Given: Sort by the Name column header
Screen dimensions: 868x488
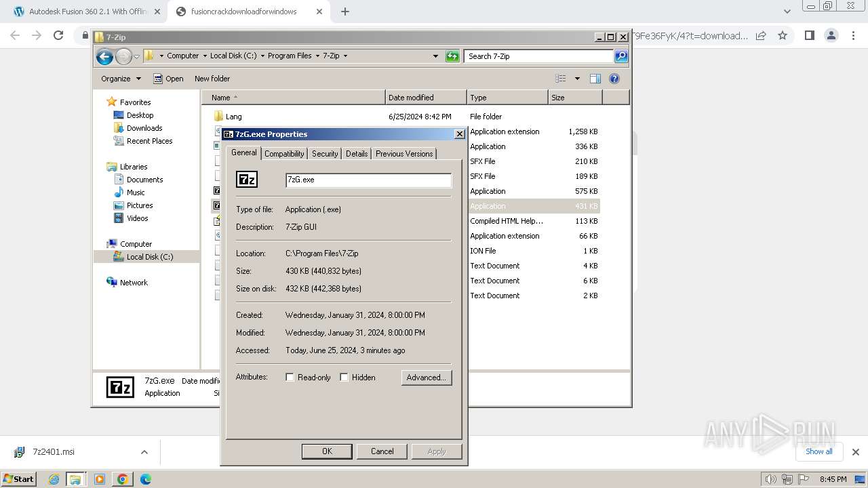Looking at the screenshot, I should coord(293,98).
